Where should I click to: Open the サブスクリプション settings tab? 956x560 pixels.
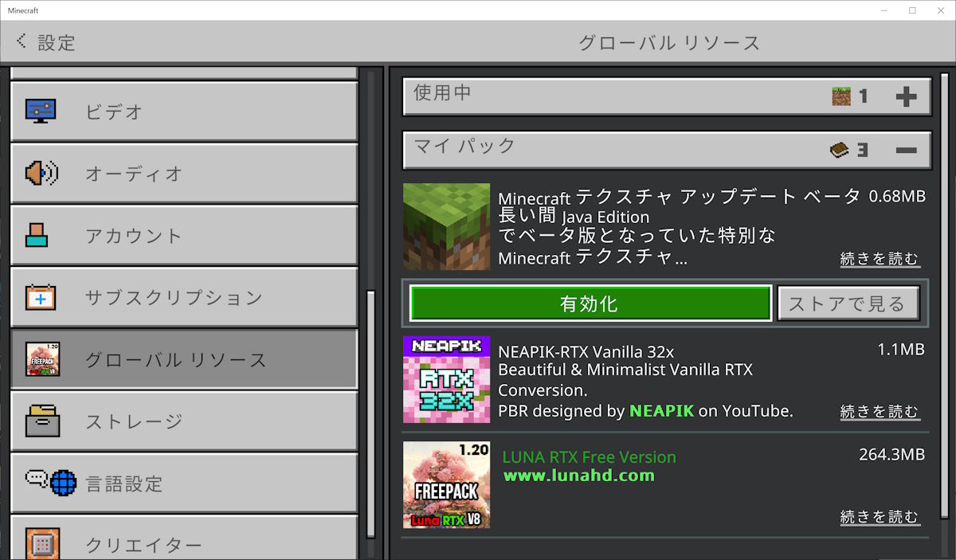[x=184, y=298]
